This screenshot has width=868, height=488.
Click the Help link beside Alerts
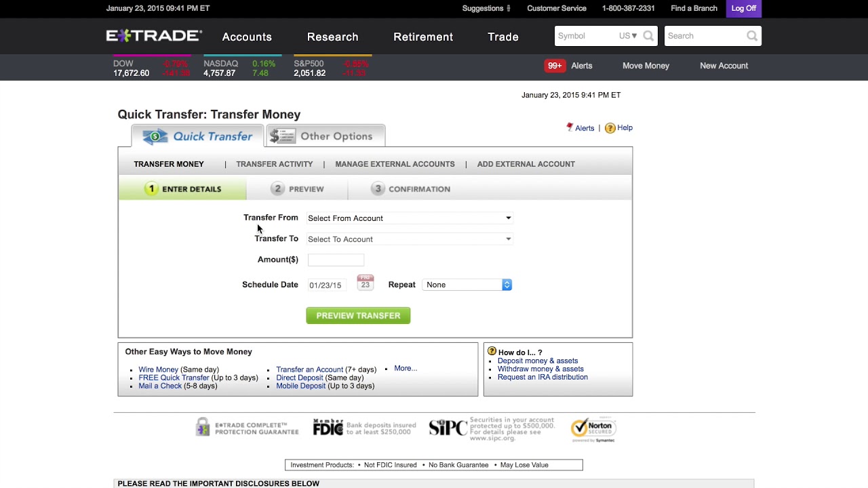625,127
